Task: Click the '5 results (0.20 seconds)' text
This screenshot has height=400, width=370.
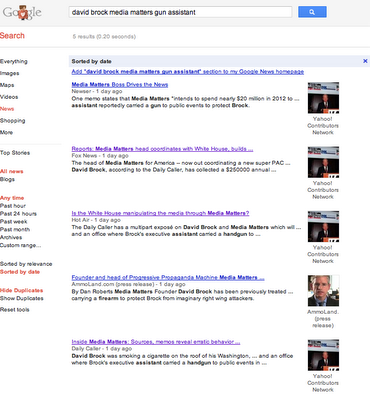Action: [104, 37]
